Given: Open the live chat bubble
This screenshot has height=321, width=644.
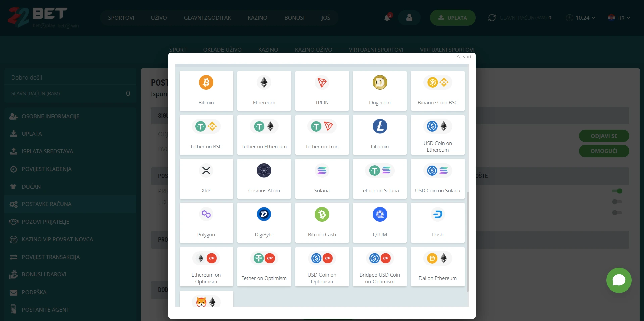Looking at the screenshot, I should [x=618, y=280].
